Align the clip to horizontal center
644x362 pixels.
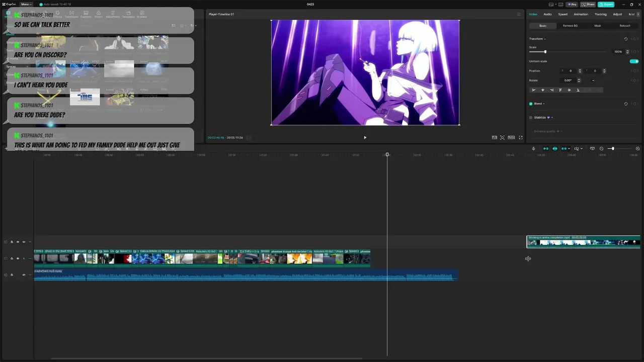(542, 90)
